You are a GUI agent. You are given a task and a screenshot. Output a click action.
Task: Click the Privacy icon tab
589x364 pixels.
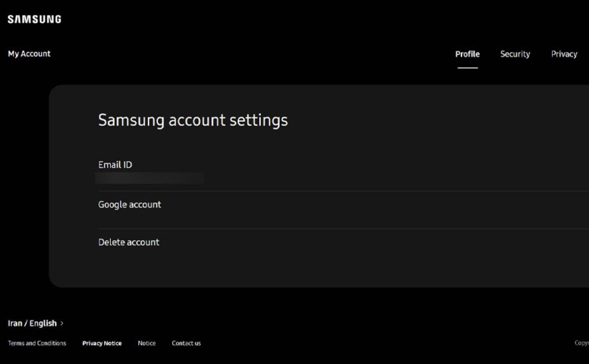564,53
